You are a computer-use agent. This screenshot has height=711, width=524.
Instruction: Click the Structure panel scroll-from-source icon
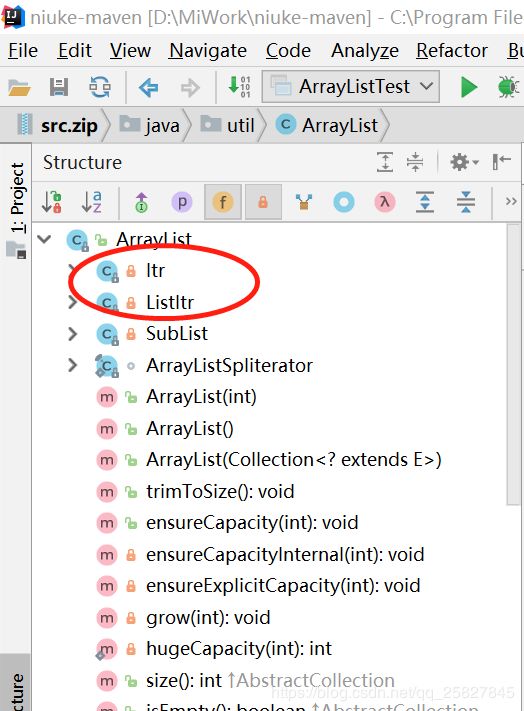(384, 162)
